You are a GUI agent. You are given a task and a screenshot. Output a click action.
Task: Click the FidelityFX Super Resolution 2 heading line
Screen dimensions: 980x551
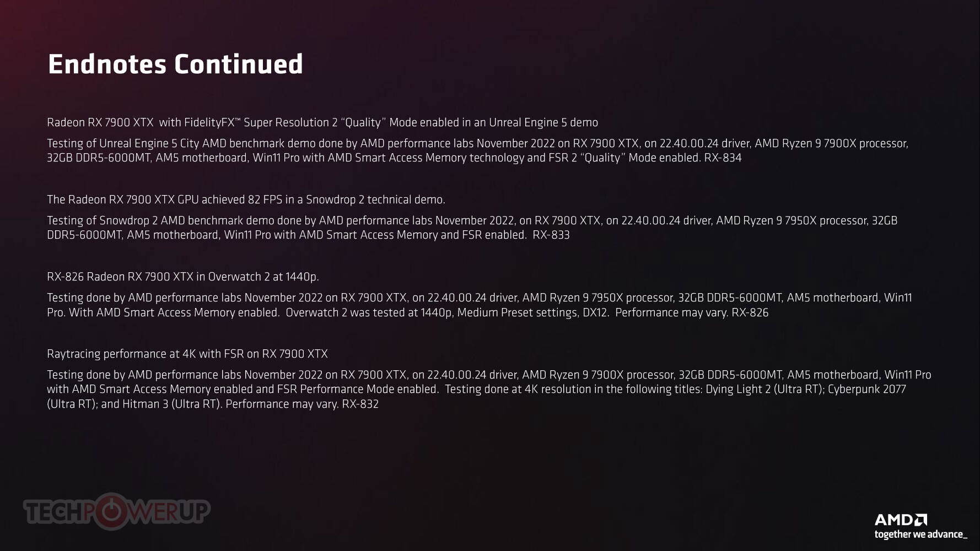[322, 122]
